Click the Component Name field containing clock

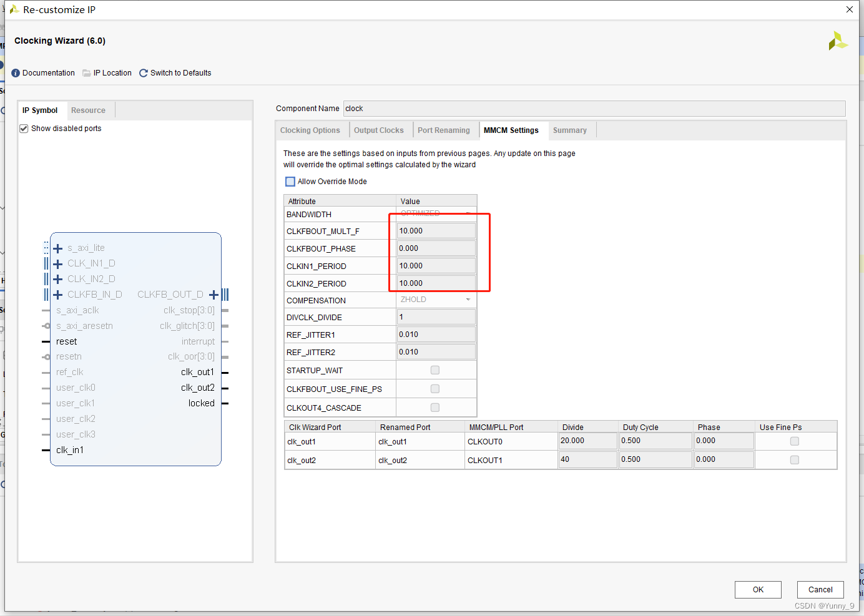[593, 108]
